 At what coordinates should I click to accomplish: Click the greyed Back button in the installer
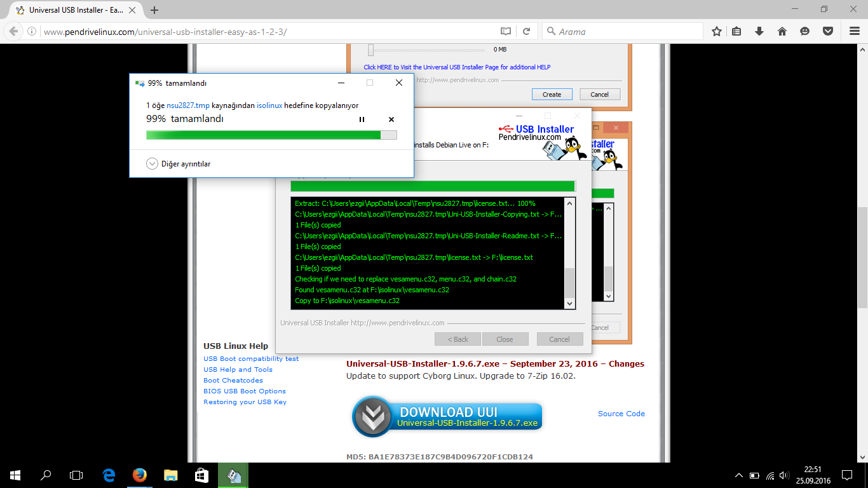coord(458,339)
